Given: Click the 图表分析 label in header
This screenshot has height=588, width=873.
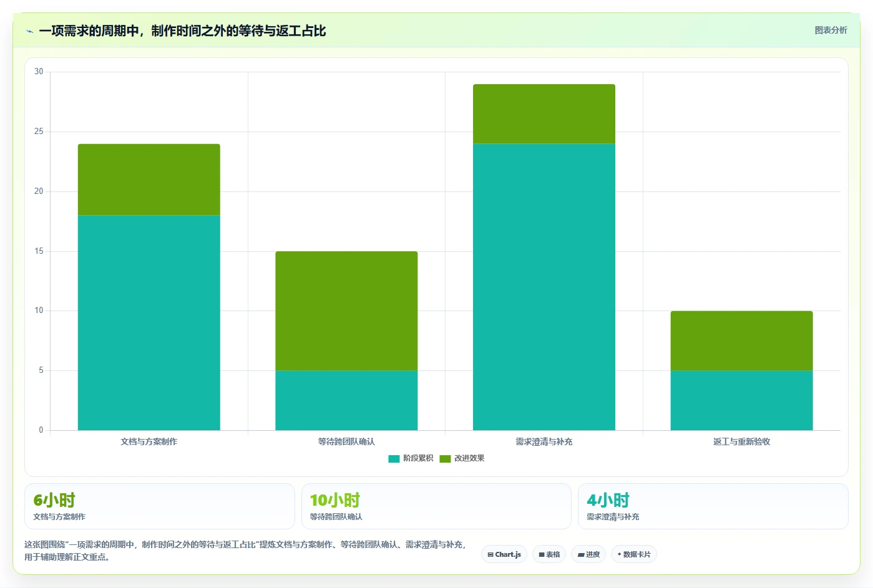Looking at the screenshot, I should click(831, 30).
